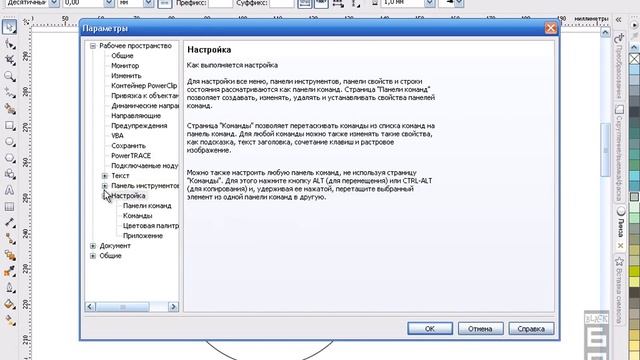Click the no-color X swatch
Image resolution: width=640 pixels, height=360 pixels.
(634, 60)
